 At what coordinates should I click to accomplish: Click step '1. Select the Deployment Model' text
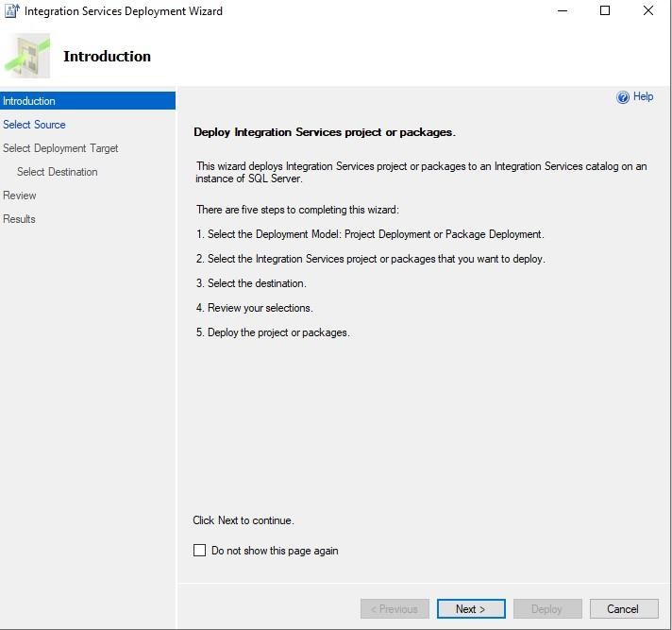click(x=370, y=234)
